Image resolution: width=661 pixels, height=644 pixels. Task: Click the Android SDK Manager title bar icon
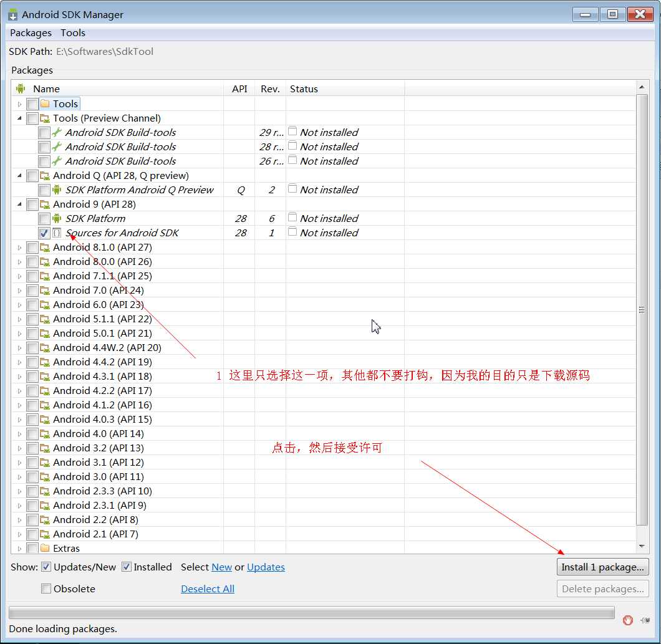coord(13,15)
